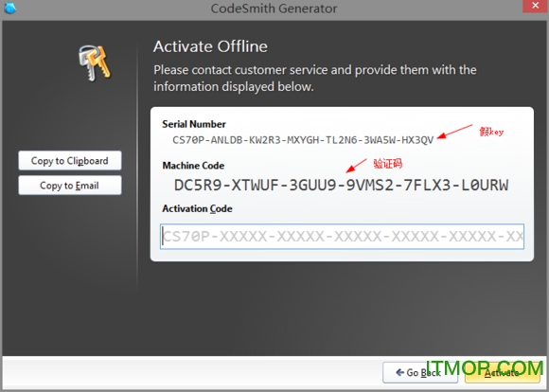Click the Machine Code label
The image size is (549, 392).
pyautogui.click(x=193, y=166)
